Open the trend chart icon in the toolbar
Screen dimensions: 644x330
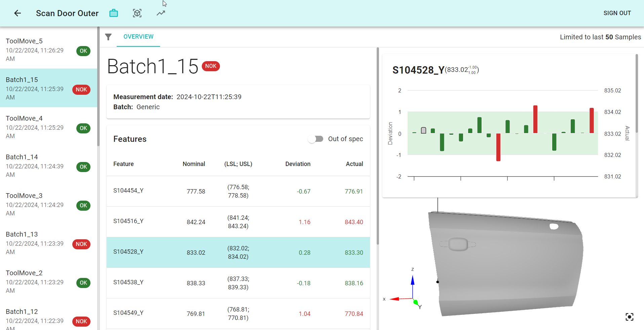[160, 13]
